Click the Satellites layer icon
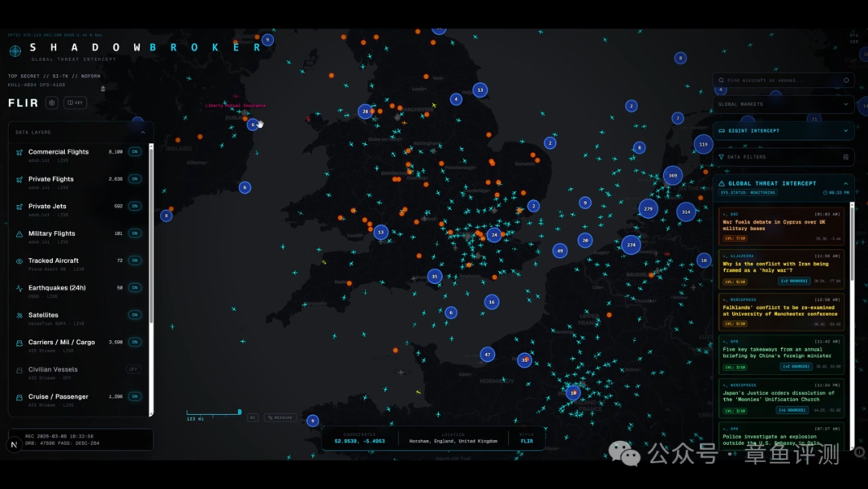 [19, 315]
